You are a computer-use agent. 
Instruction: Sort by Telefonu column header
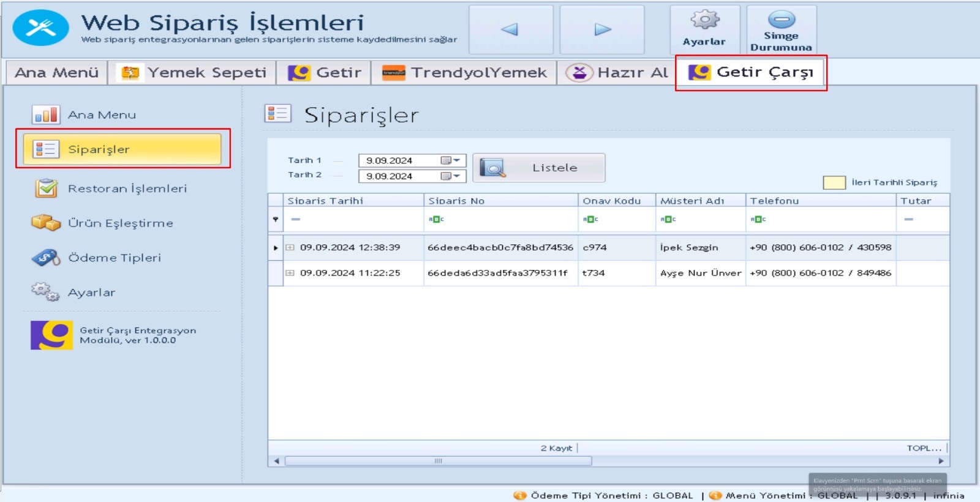[x=821, y=200]
